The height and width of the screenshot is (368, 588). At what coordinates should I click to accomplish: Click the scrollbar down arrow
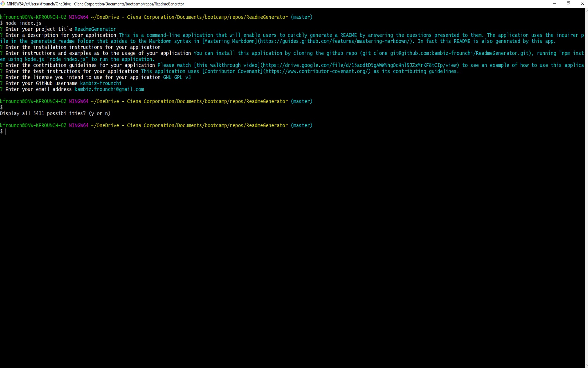pyautogui.click(x=586, y=365)
